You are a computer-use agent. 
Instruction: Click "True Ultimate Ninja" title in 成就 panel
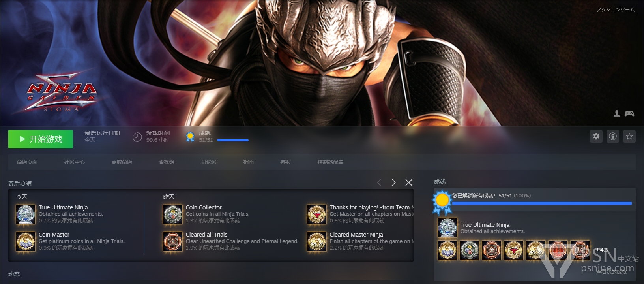pos(485,225)
